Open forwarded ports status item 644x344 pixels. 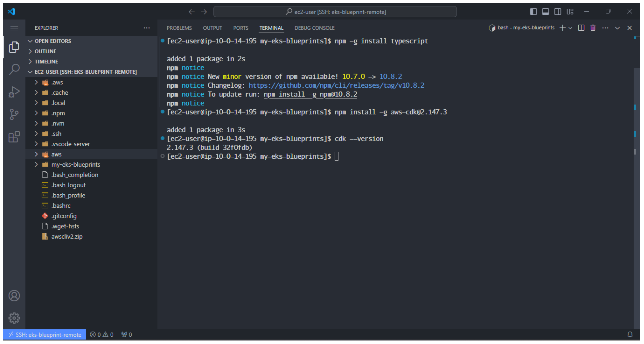(126, 334)
